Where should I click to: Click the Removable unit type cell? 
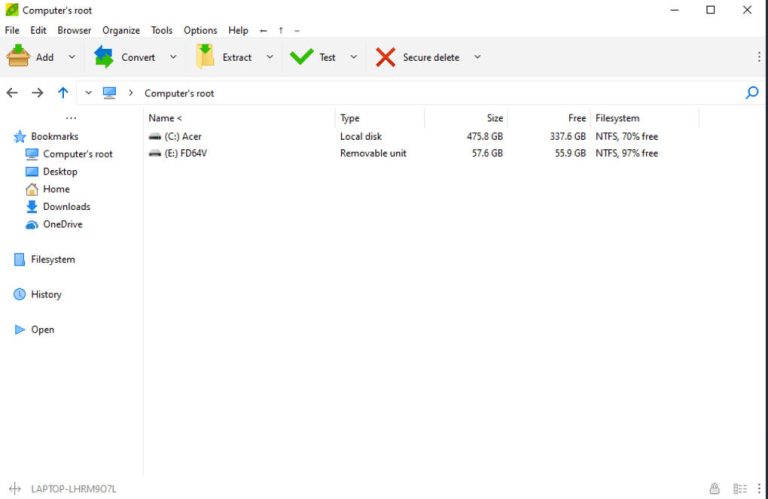click(x=373, y=153)
